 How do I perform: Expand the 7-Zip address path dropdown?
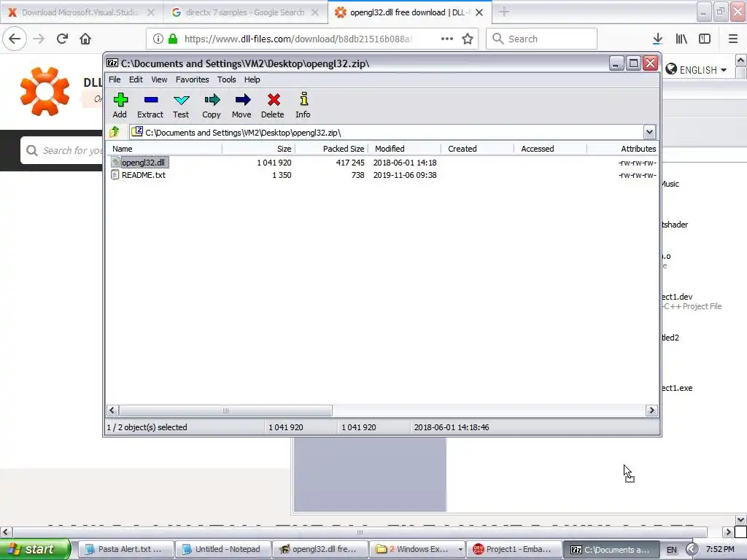(x=649, y=132)
